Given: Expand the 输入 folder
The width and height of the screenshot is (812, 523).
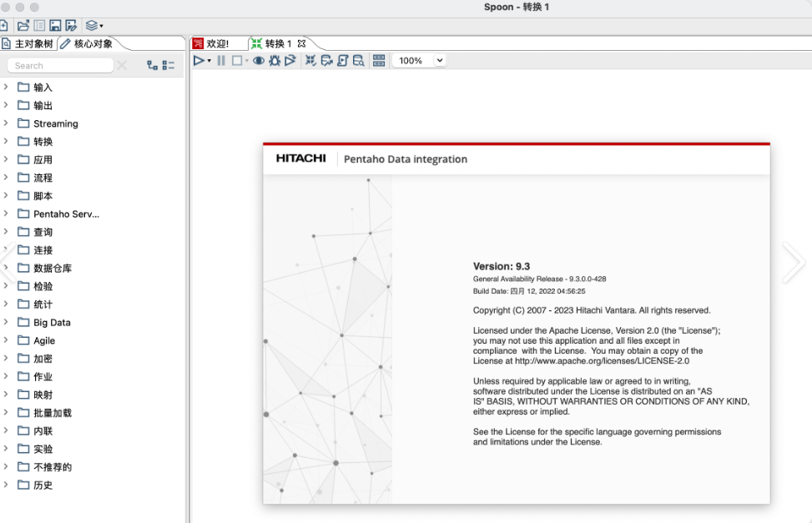Looking at the screenshot, I should click(x=6, y=87).
